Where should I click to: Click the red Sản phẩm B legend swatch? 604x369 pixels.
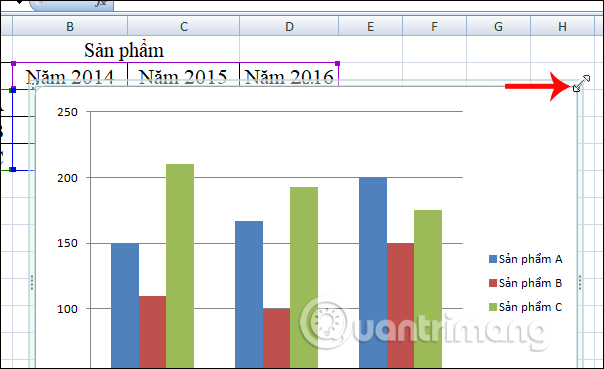pyautogui.click(x=493, y=283)
